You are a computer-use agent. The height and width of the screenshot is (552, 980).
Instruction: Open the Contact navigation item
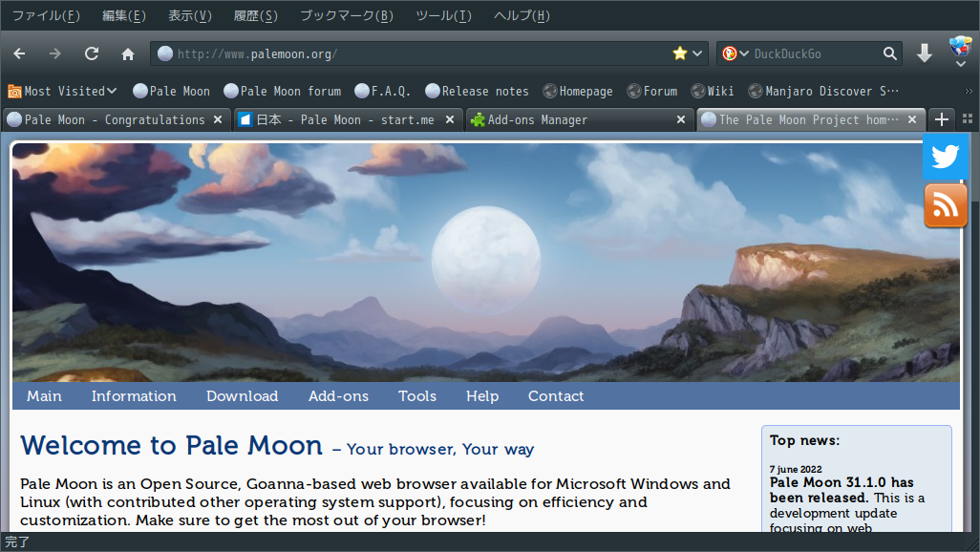point(556,396)
